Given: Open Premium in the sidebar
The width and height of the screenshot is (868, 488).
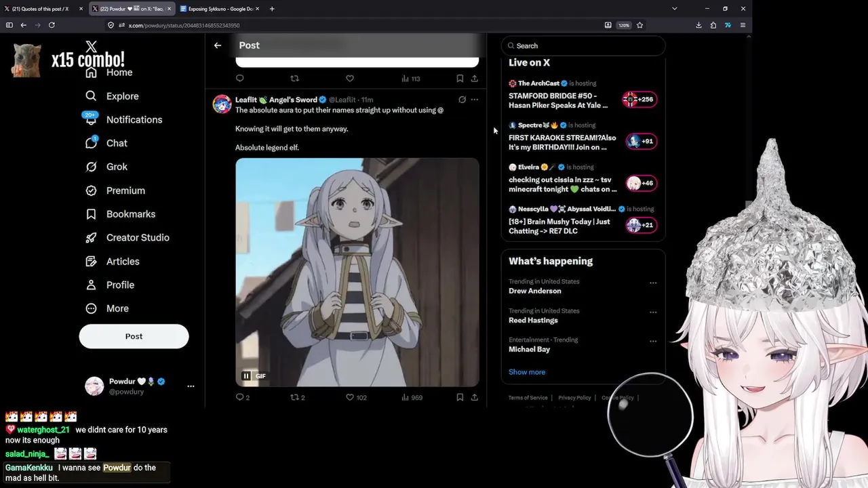Looking at the screenshot, I should (116, 190).
